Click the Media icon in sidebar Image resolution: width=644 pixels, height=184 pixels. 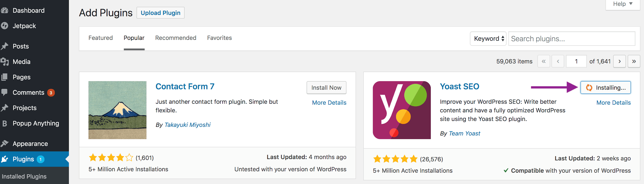[x=4, y=62]
